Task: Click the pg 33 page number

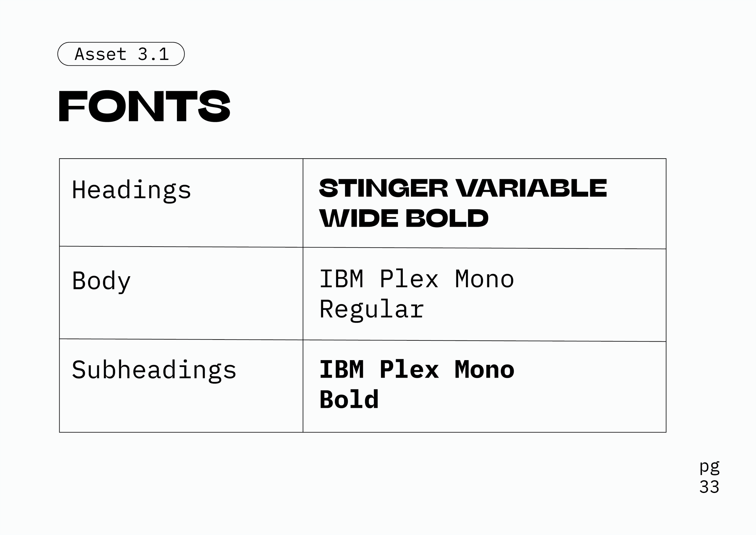Action: pos(709,477)
